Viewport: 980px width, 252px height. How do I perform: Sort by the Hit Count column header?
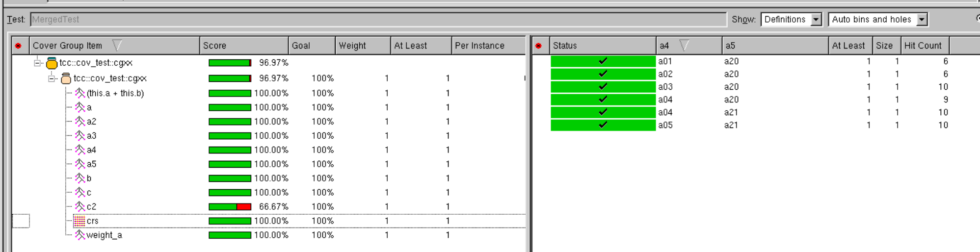(x=925, y=46)
